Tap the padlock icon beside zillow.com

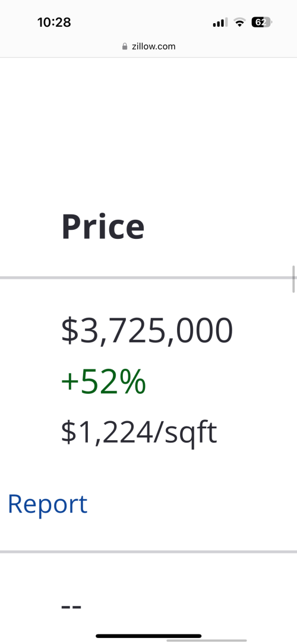click(125, 46)
